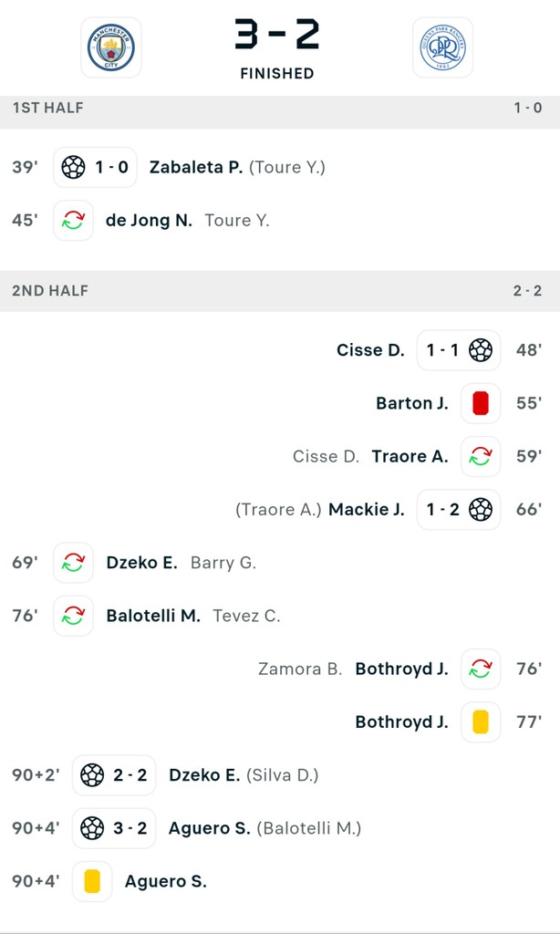560x934 pixels.
Task: Click the Balotelli substitution icon at 76'
Action: pos(73,616)
